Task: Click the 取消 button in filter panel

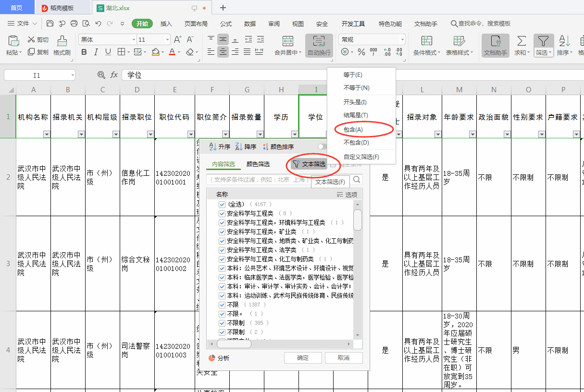Action: (344, 358)
